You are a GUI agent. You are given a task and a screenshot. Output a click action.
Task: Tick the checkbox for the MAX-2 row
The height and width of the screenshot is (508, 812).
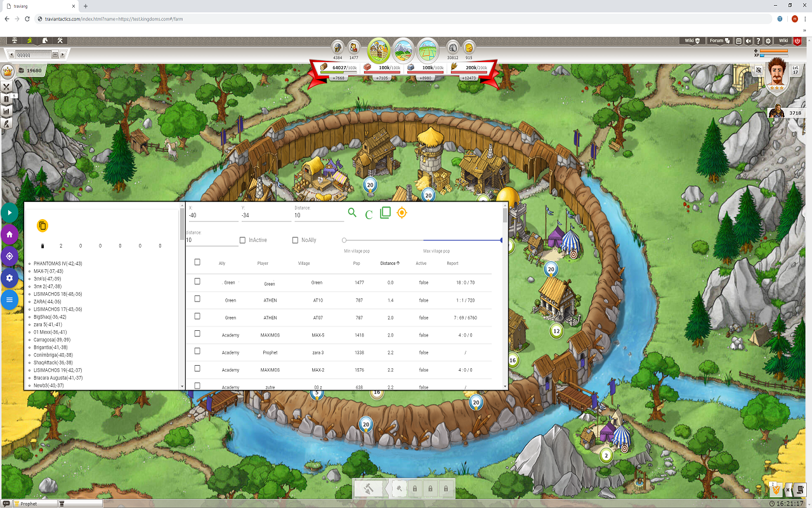click(197, 368)
